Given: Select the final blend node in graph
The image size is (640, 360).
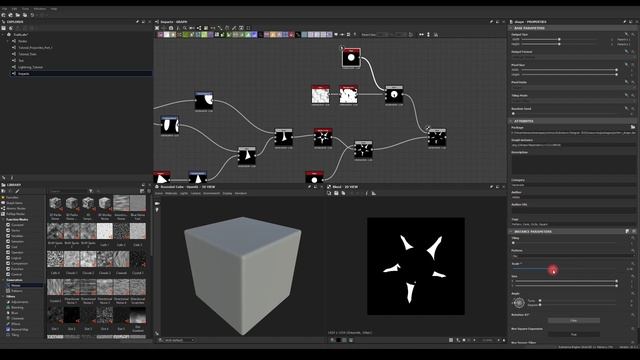Looking at the screenshot, I should (x=437, y=138).
